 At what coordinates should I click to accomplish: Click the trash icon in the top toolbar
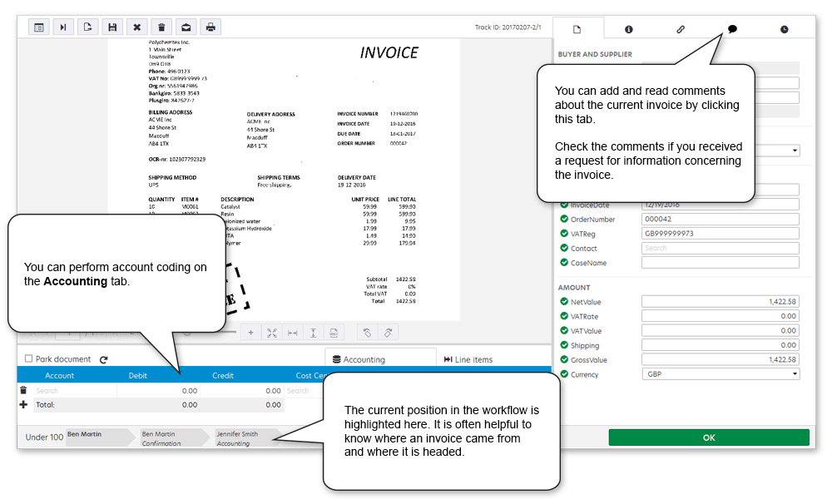point(161,27)
